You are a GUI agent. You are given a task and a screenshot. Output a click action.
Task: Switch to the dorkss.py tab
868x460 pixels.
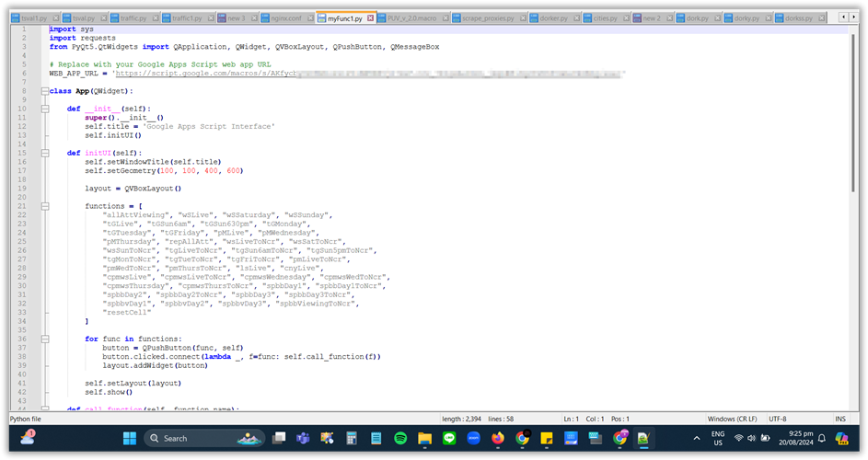pos(799,18)
